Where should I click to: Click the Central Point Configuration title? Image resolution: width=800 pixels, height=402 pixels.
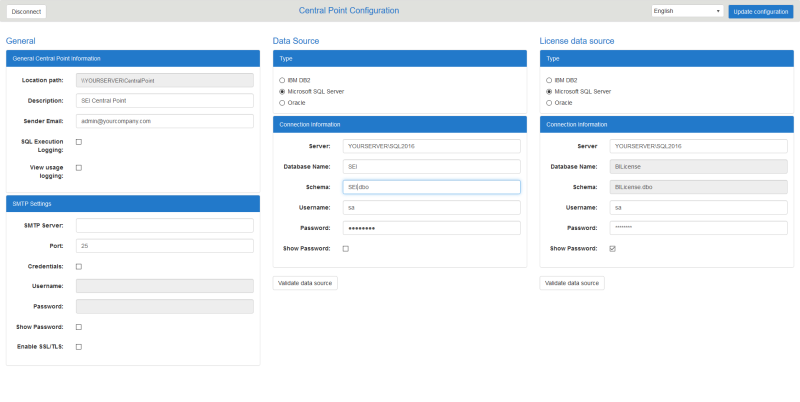point(349,10)
